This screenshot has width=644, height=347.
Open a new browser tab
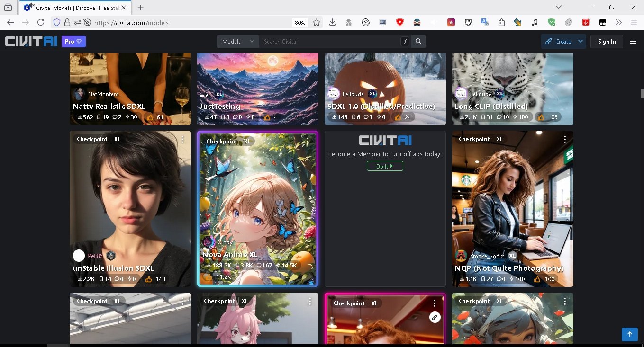point(141,8)
